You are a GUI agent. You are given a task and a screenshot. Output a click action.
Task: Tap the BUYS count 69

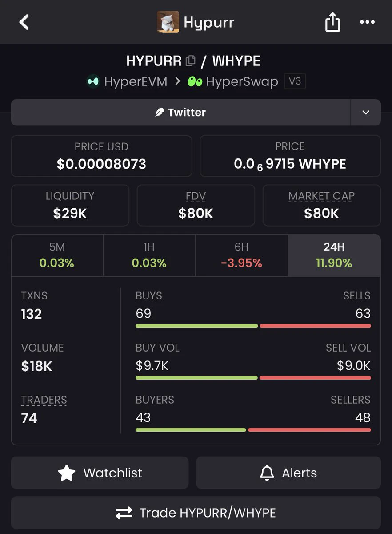[x=144, y=314]
